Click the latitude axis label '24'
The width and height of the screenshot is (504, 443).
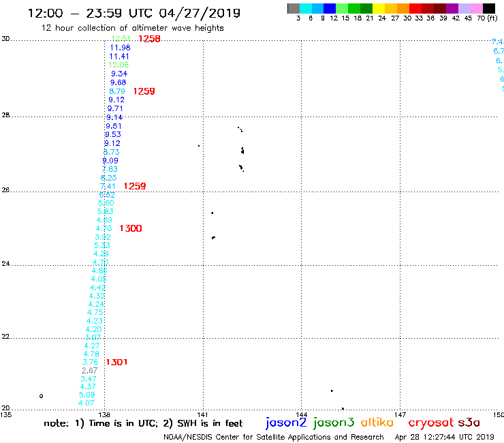(x=5, y=264)
